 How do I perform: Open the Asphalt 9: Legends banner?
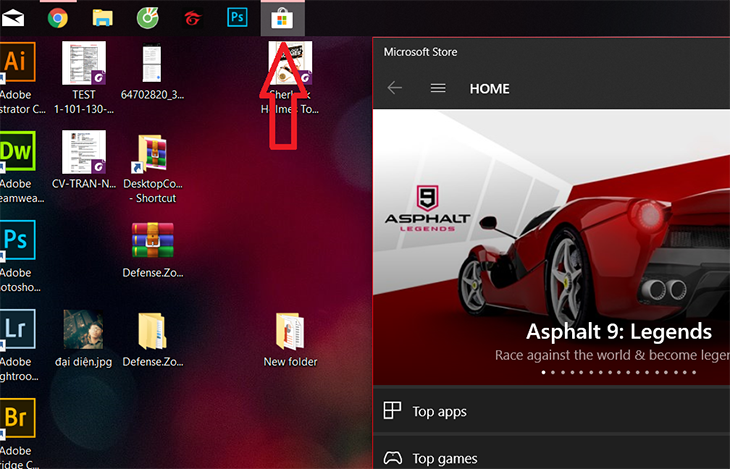coord(551,248)
